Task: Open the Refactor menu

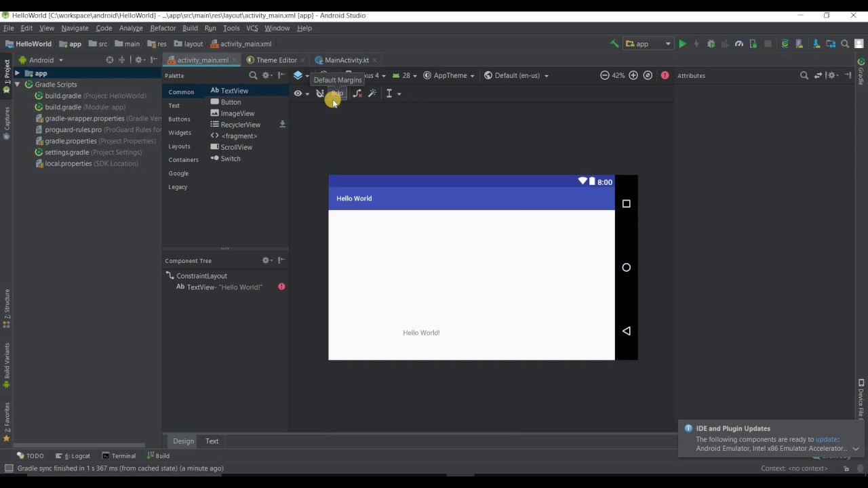Action: 163,28
